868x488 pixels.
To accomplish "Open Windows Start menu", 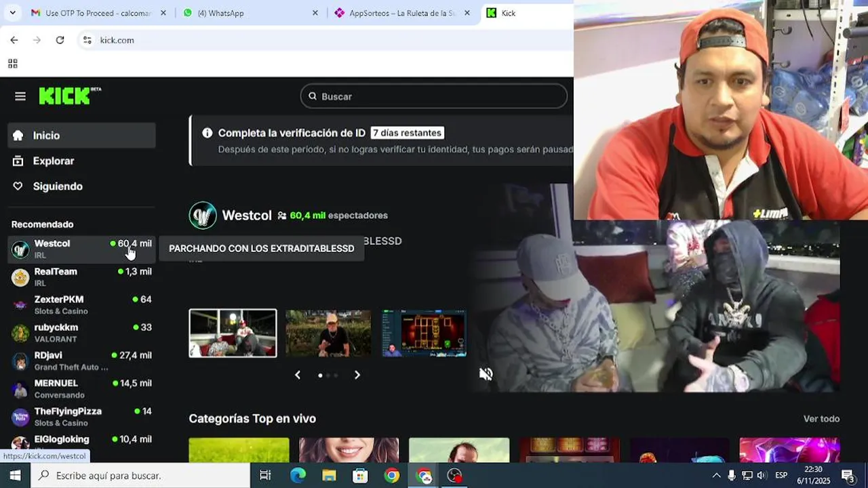I will (15, 475).
